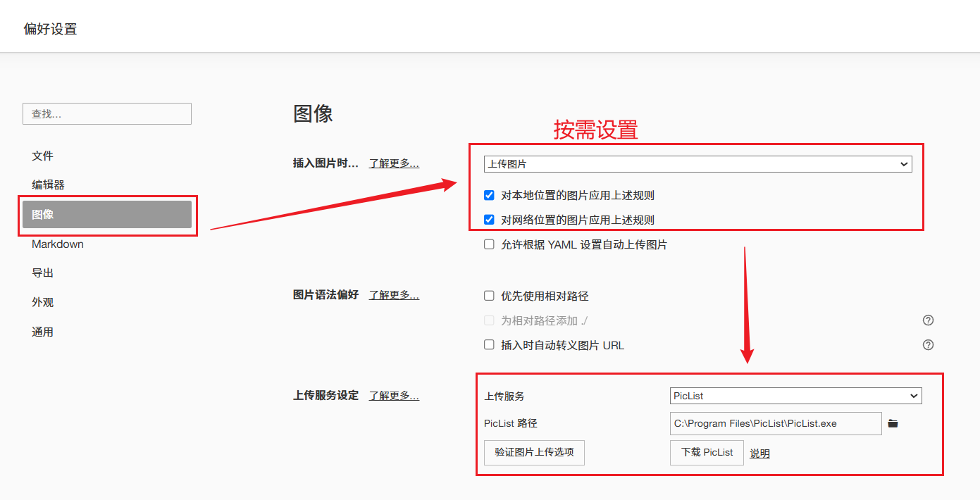Open the 编辑器 preferences section
The image size is (980, 500).
[107, 185]
